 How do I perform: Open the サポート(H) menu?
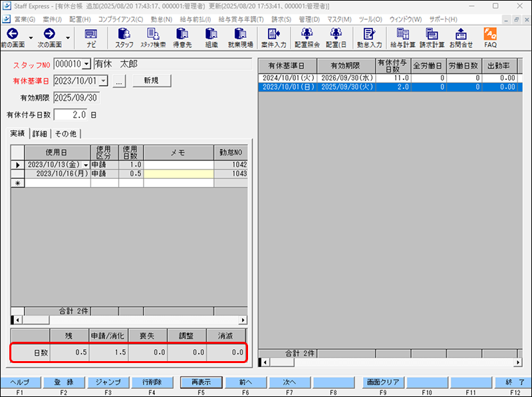[443, 19]
